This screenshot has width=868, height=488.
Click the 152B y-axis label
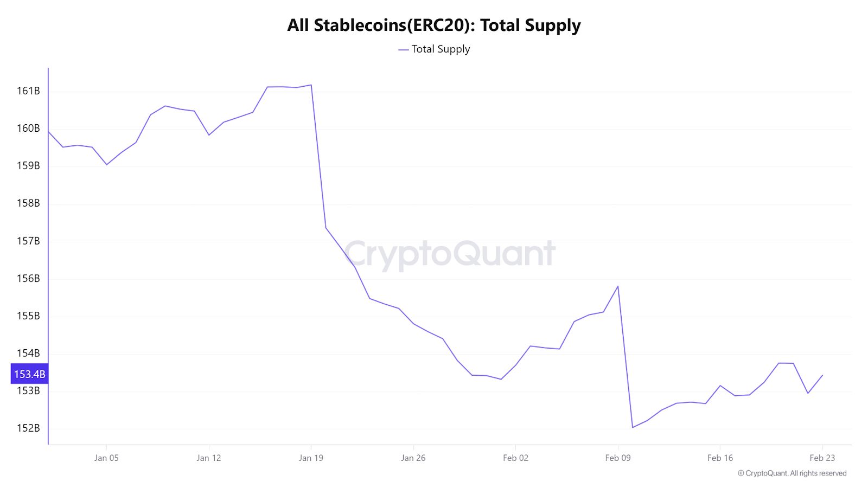pos(28,428)
